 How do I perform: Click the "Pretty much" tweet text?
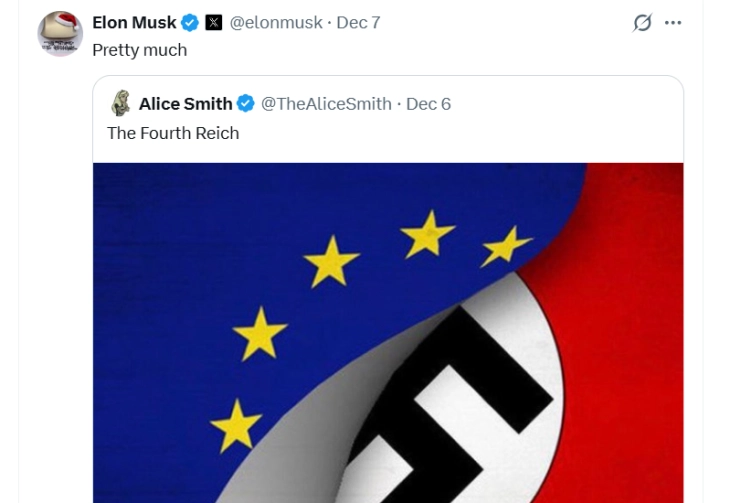tap(139, 50)
